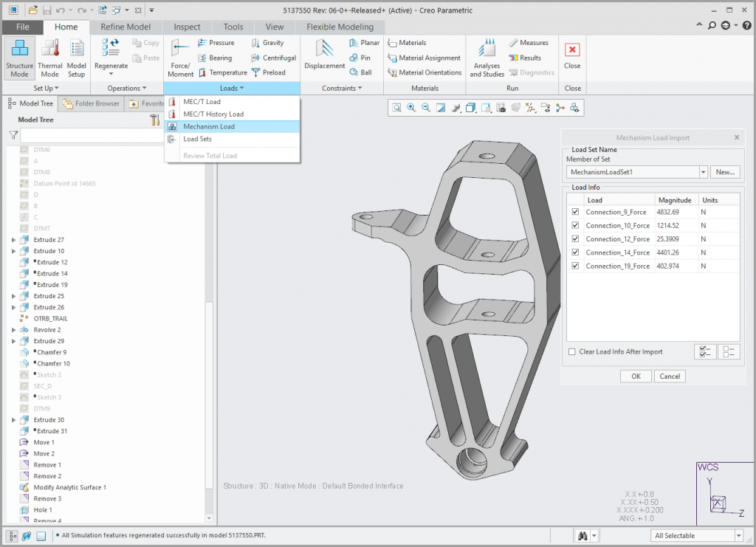Open Results viewer
756x547 pixels.
click(525, 58)
